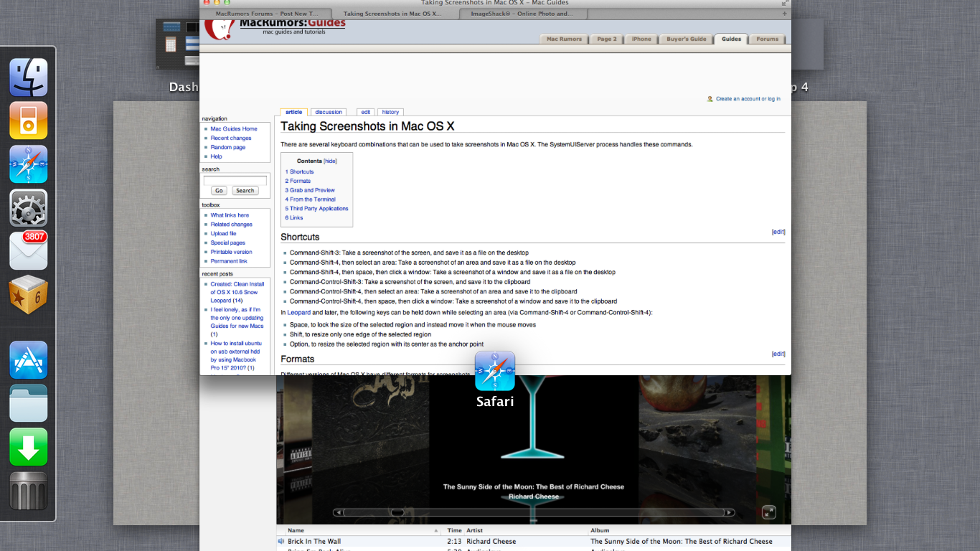
Task: Open the Trash in the dock
Action: (x=29, y=491)
